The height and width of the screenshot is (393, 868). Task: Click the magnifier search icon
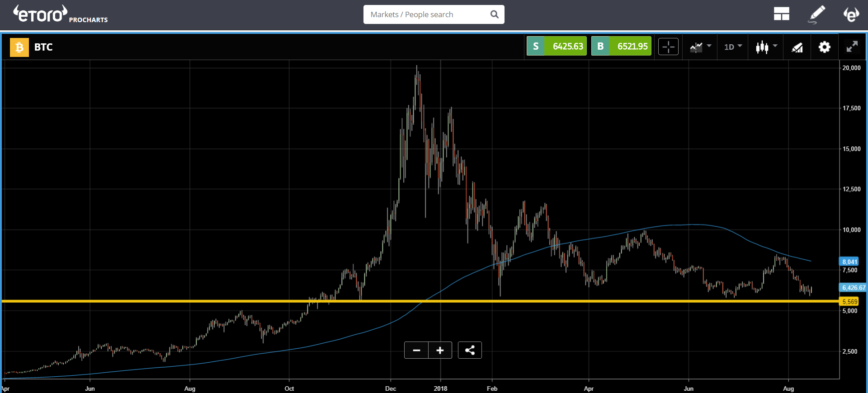[x=495, y=14]
